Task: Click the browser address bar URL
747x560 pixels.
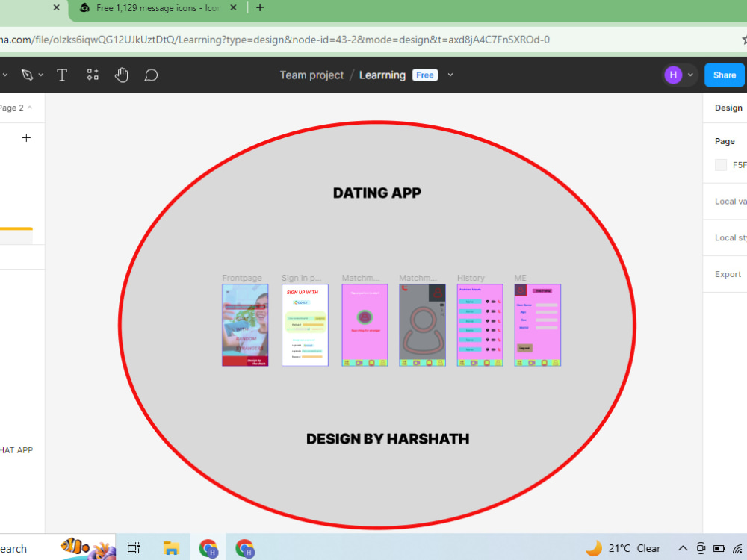Action: point(274,40)
